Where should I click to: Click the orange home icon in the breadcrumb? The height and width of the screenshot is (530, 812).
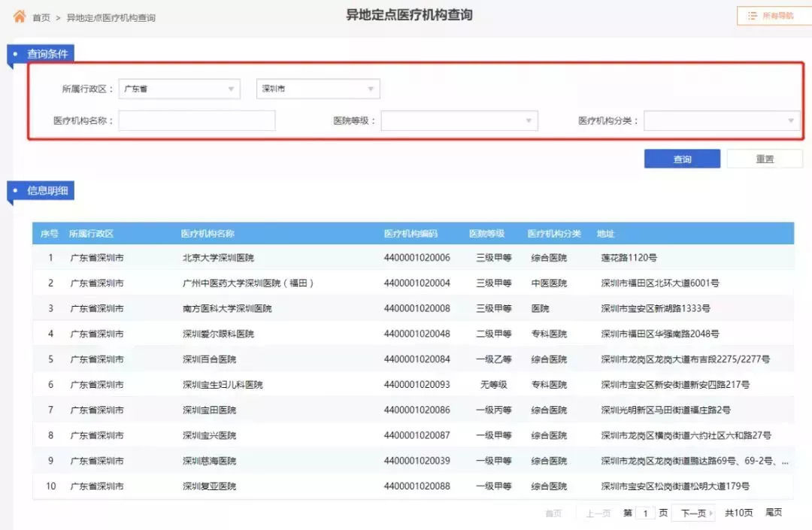coord(20,16)
